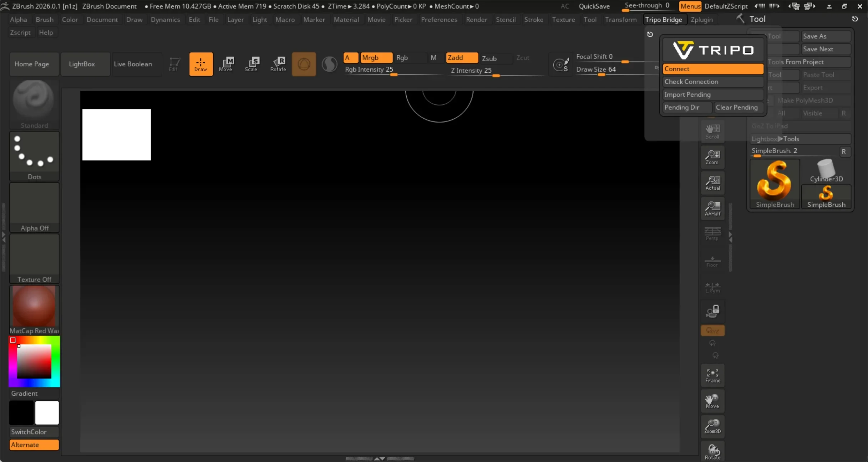
Task: Open the Zplugin menu
Action: [702, 20]
